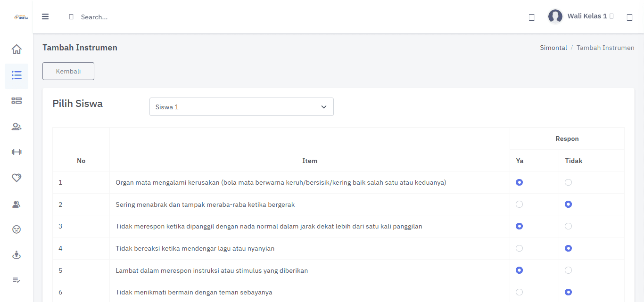This screenshot has height=302, width=644.
Task: Click the No column header
Action: 81,161
